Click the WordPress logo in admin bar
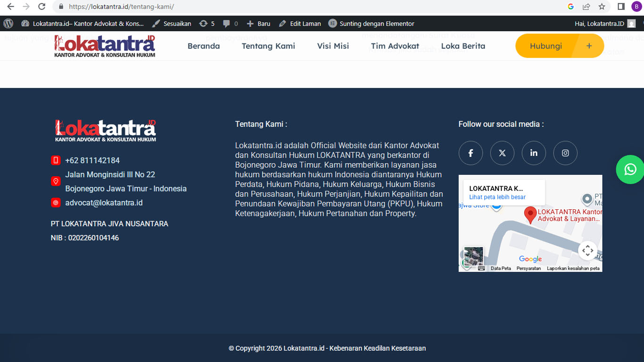 (8, 24)
